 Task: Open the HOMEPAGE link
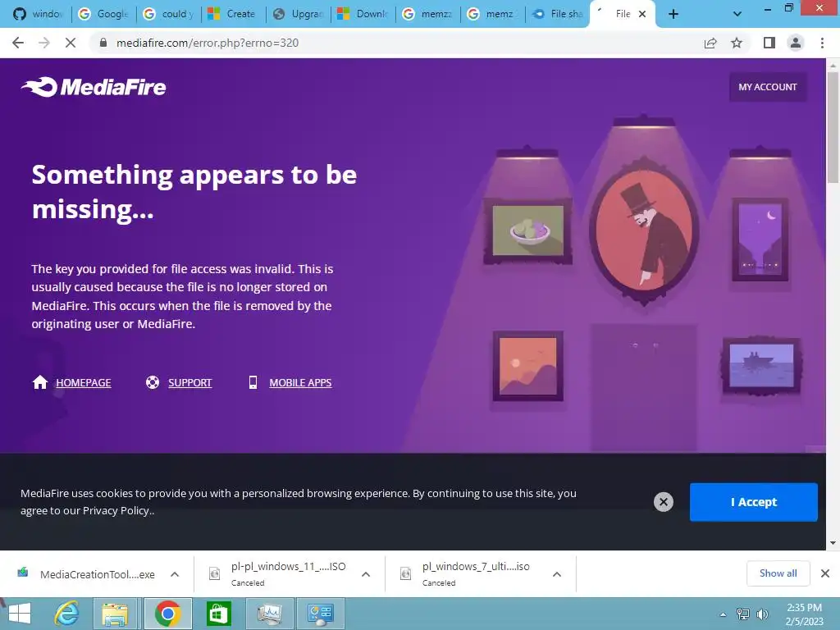(84, 382)
